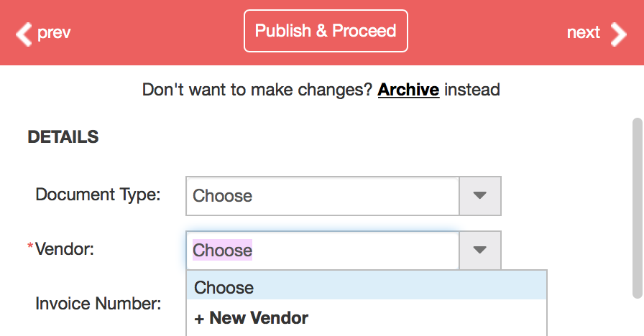
Task: Click the Document Type label
Action: [98, 195]
